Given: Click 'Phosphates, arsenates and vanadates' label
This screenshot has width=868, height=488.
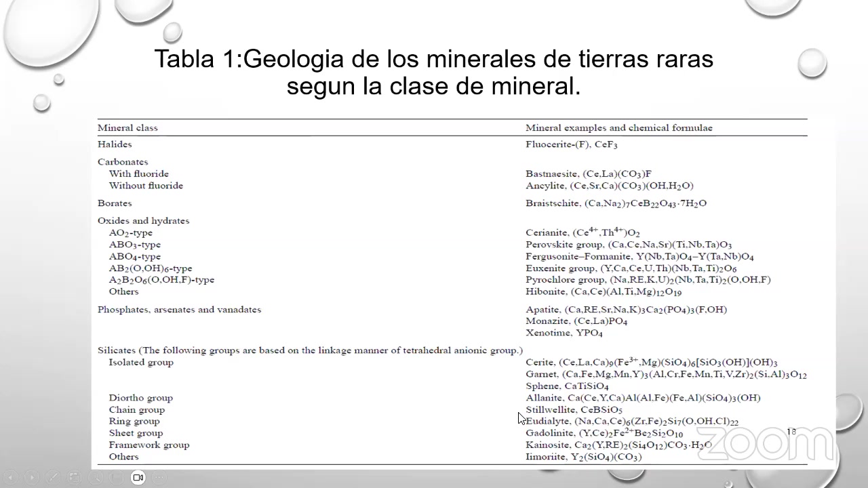Looking at the screenshot, I should pyautogui.click(x=179, y=310).
